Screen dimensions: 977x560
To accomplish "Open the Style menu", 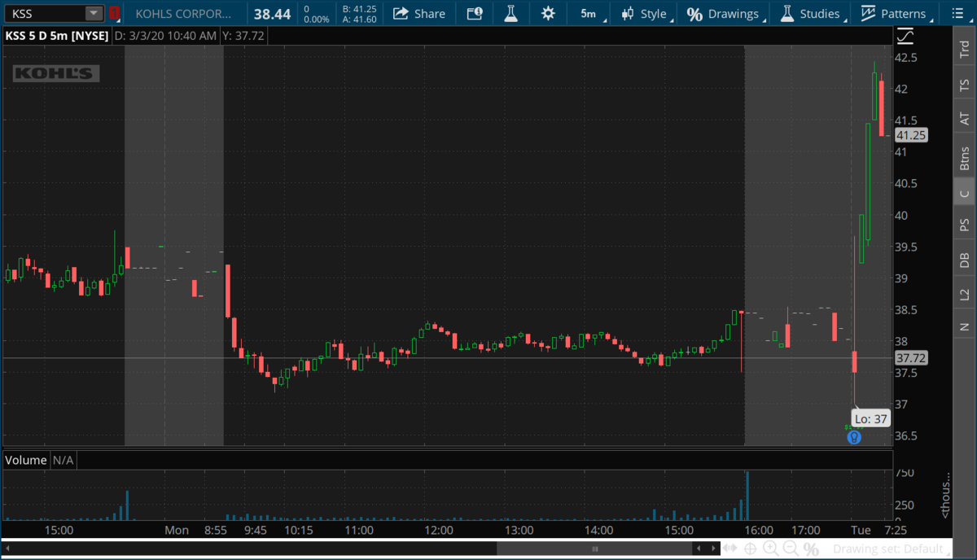I will tap(644, 14).
